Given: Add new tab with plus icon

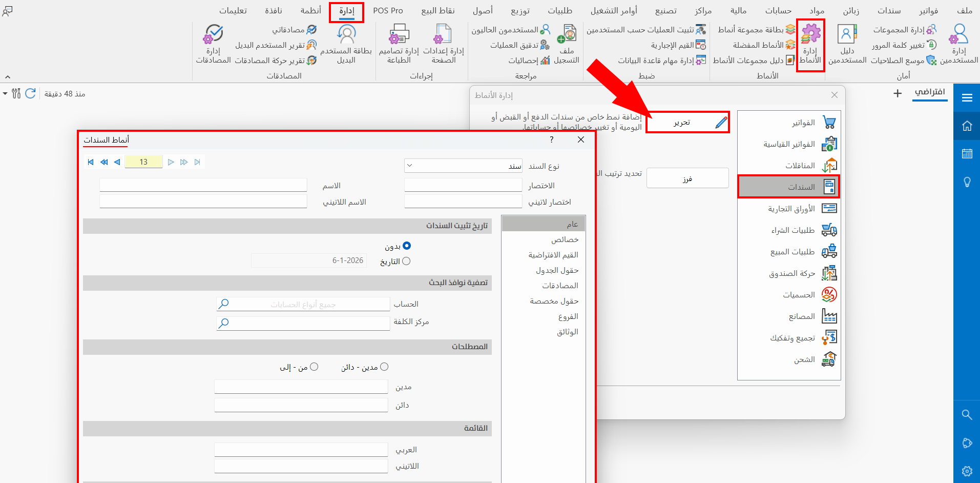Looking at the screenshot, I should coord(898,93).
